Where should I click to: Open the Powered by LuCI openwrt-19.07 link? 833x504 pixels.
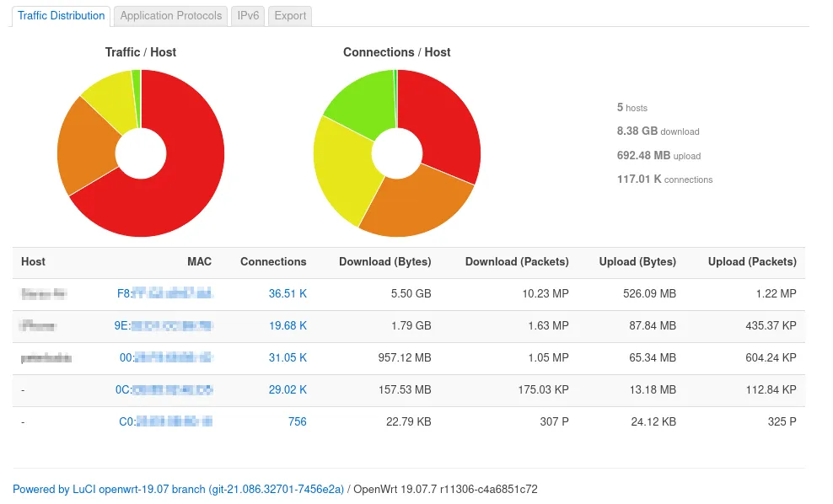tap(178, 489)
